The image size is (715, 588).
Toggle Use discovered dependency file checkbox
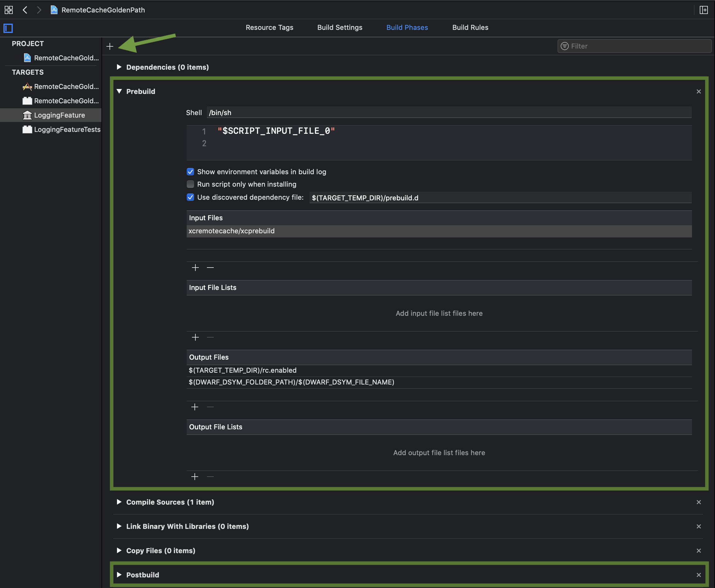pyautogui.click(x=190, y=197)
